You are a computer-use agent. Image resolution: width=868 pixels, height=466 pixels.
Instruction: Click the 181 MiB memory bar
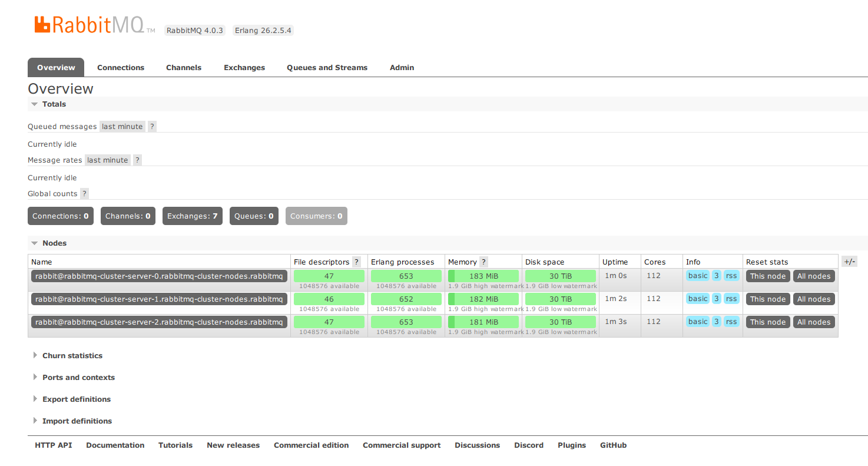point(483,322)
